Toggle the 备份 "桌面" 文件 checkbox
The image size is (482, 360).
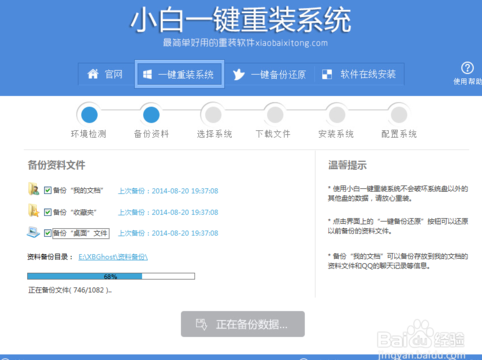(48, 233)
